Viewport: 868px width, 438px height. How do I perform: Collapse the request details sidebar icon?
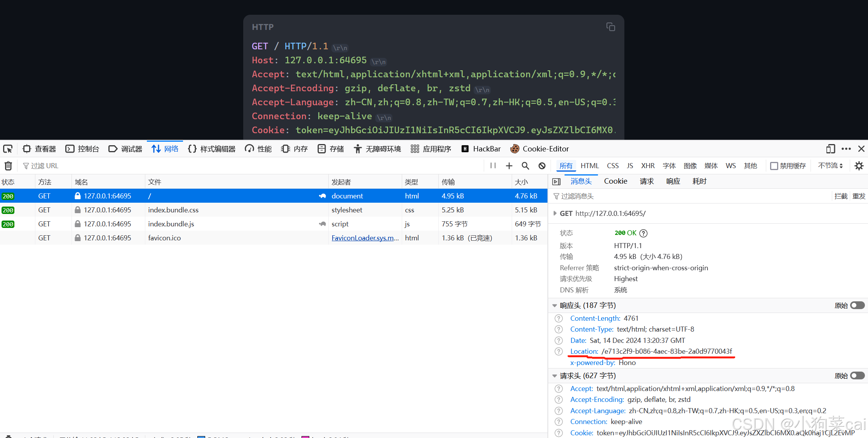[x=556, y=182]
